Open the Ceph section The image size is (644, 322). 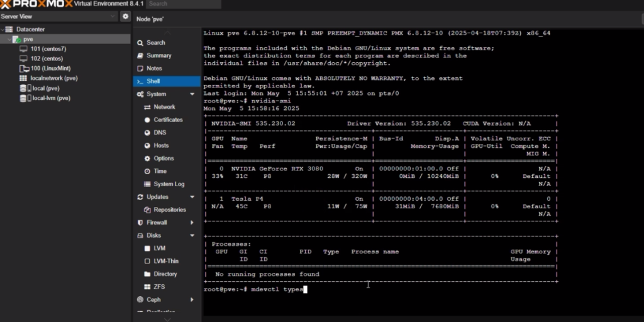pyautogui.click(x=153, y=299)
